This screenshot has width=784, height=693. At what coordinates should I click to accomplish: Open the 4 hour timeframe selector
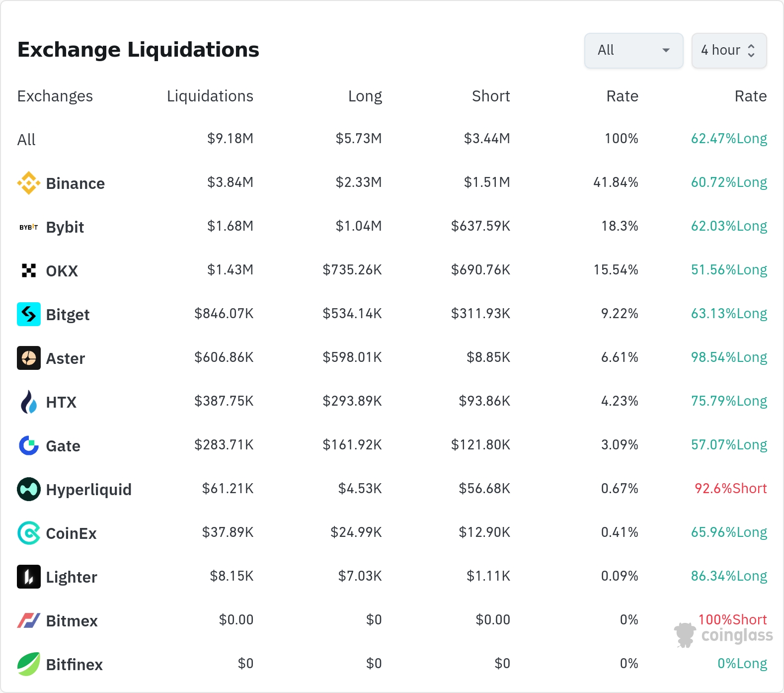click(x=729, y=50)
